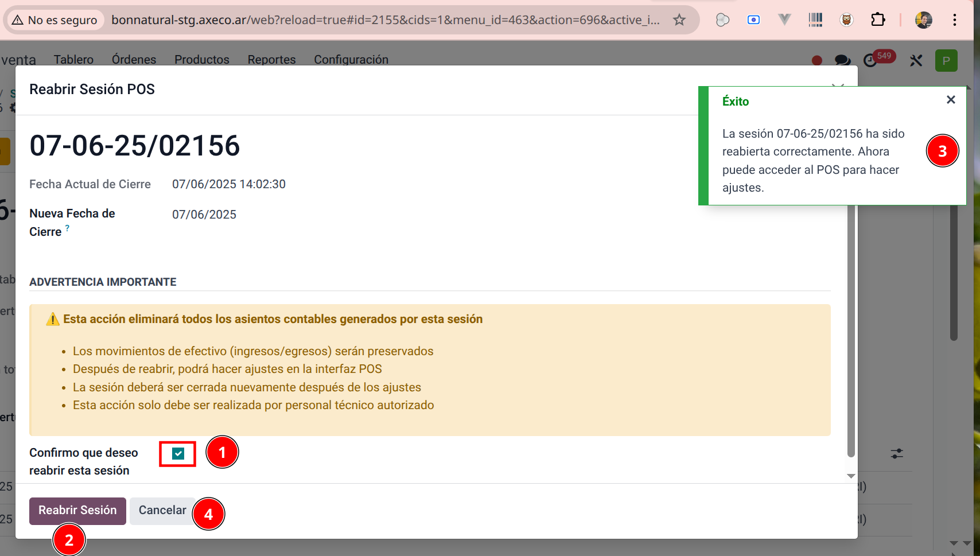Open the debug tools wrench icon
The height and width of the screenshot is (556, 980).
coord(916,60)
